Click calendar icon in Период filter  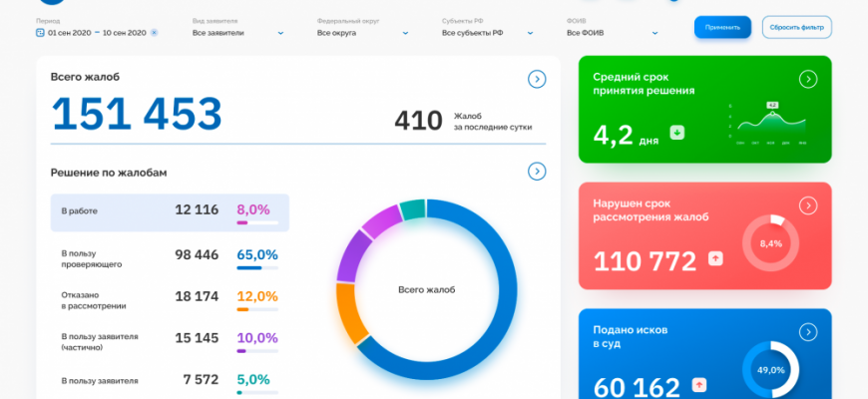click(40, 33)
